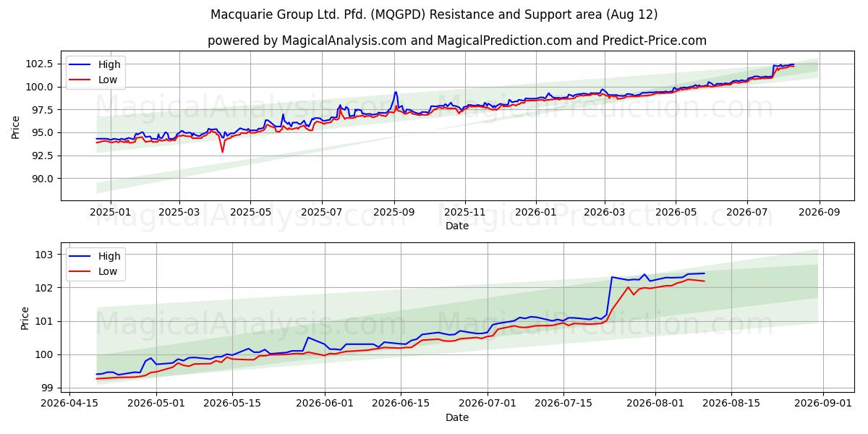Click the 2026-07-15 x-axis tick label
The image size is (868, 434).
[563, 404]
